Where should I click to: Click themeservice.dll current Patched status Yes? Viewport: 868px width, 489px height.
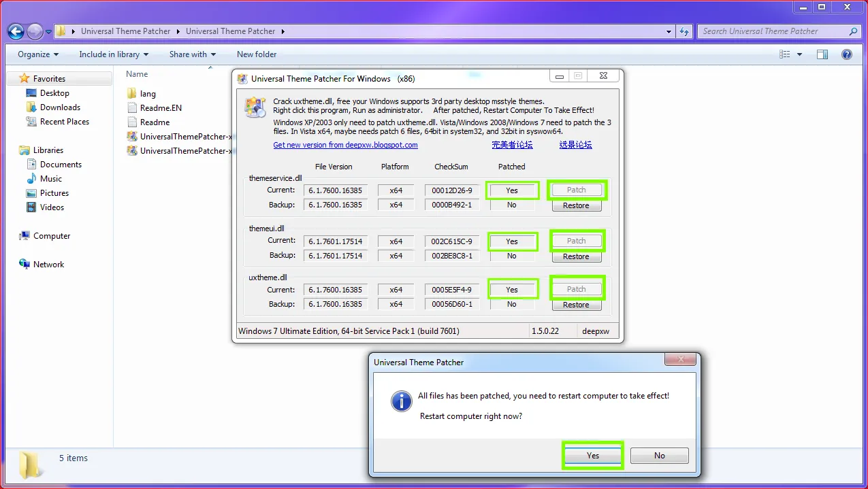512,190
